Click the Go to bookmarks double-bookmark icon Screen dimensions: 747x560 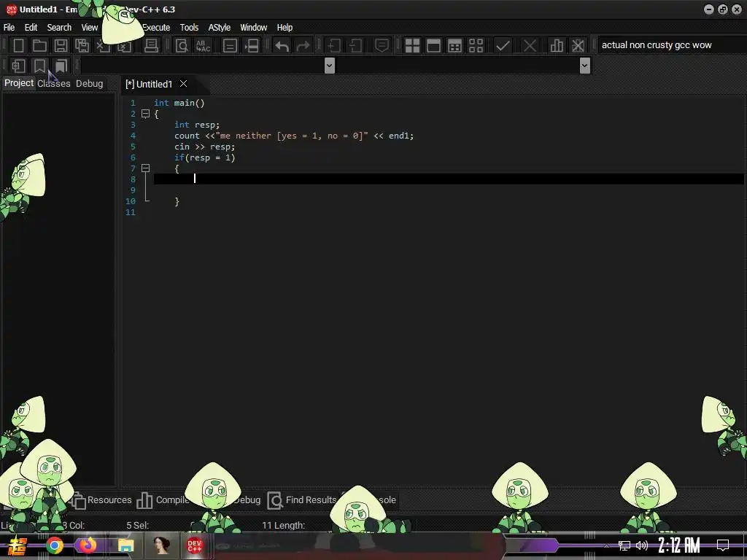(x=61, y=66)
